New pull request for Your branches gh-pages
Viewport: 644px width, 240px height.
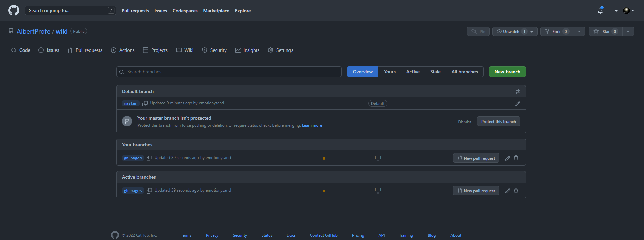coord(476,158)
